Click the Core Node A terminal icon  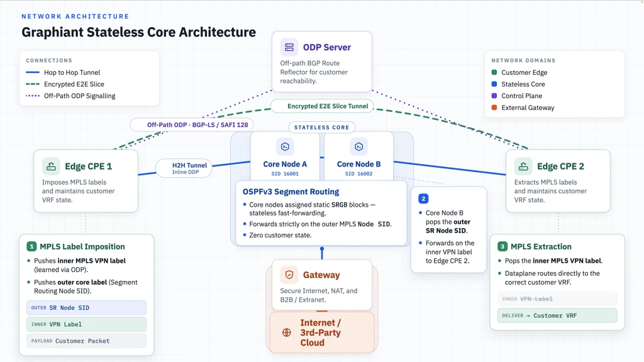(x=285, y=146)
